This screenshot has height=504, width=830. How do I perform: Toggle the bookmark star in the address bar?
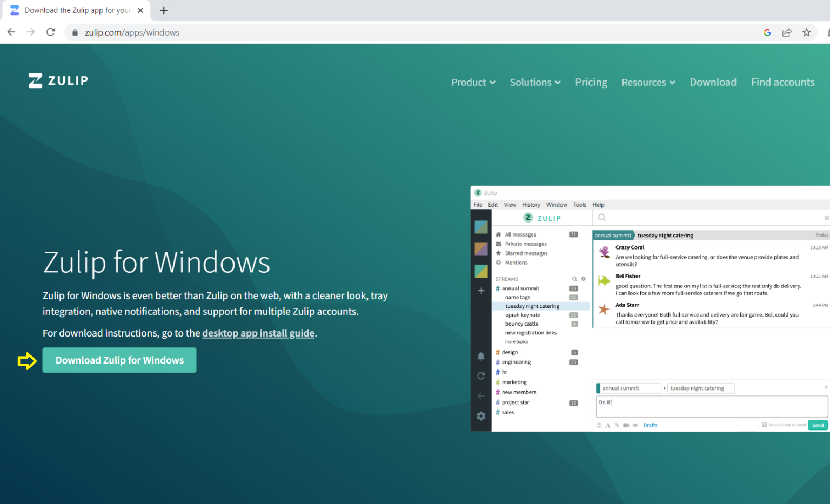click(x=806, y=32)
